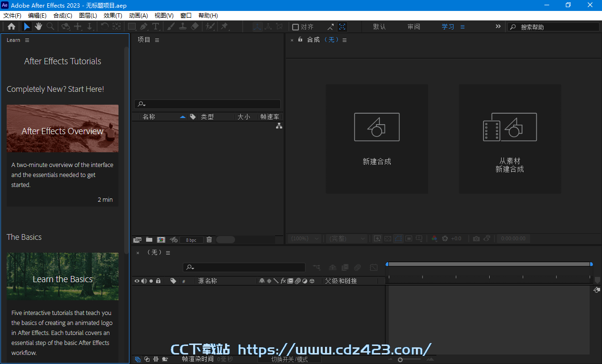The height and width of the screenshot is (364, 602).
Task: Toggle the Transfer Controls pane icon in timeline
Action: 147,359
